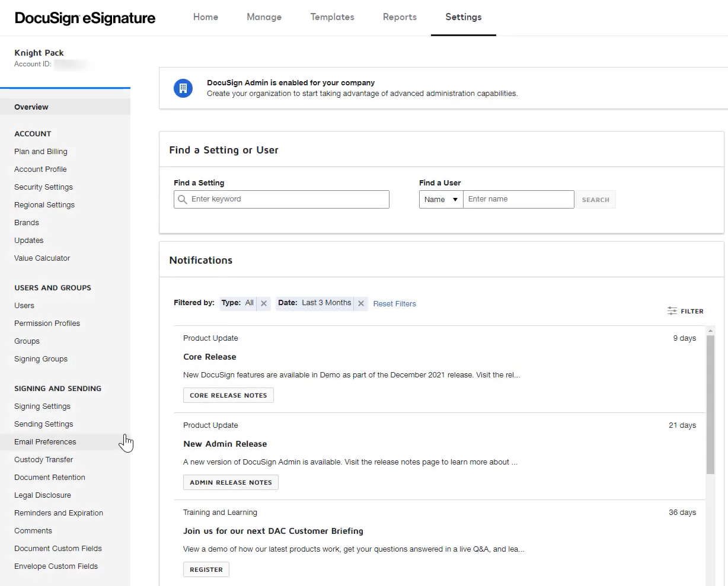Open Document Custom Fields

click(x=58, y=549)
